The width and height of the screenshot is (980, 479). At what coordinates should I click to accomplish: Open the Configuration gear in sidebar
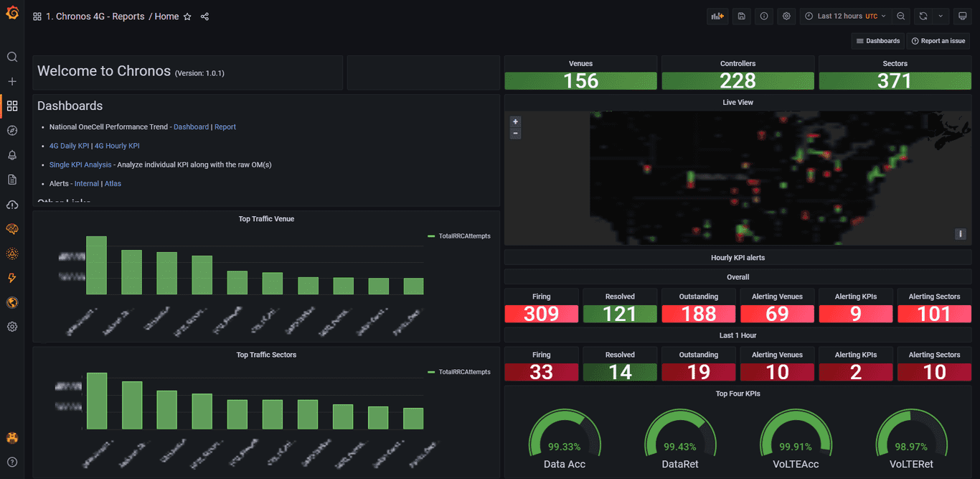pyautogui.click(x=11, y=327)
